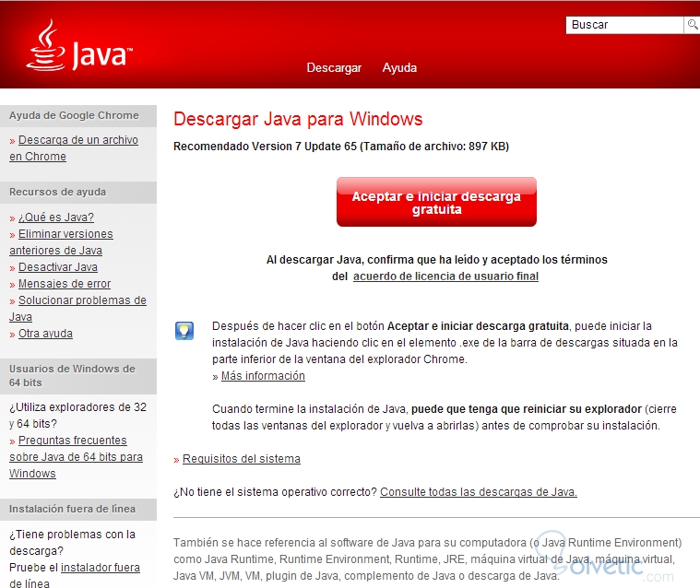This screenshot has width=700, height=588.
Task: Open the Requisitos del sistema link
Action: point(241,459)
